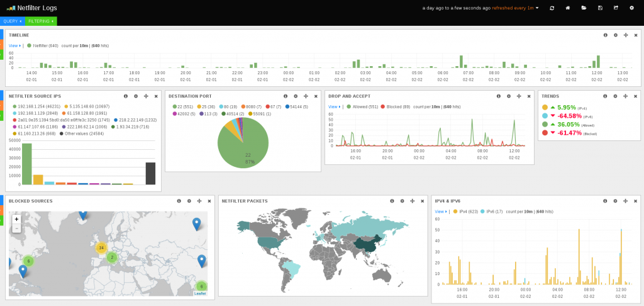644x306 pixels.
Task: Click the dashboard refresh icon in top bar
Action: [552, 8]
